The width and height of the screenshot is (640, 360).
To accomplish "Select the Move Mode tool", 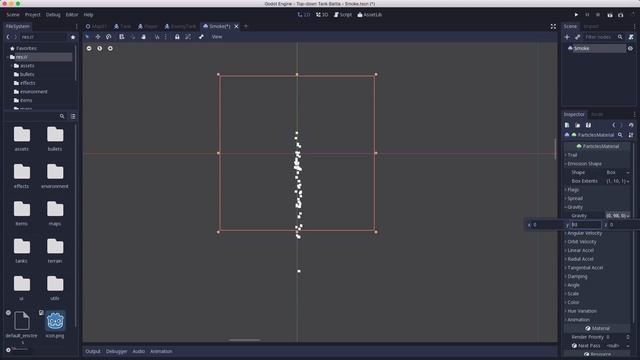I will point(98,37).
